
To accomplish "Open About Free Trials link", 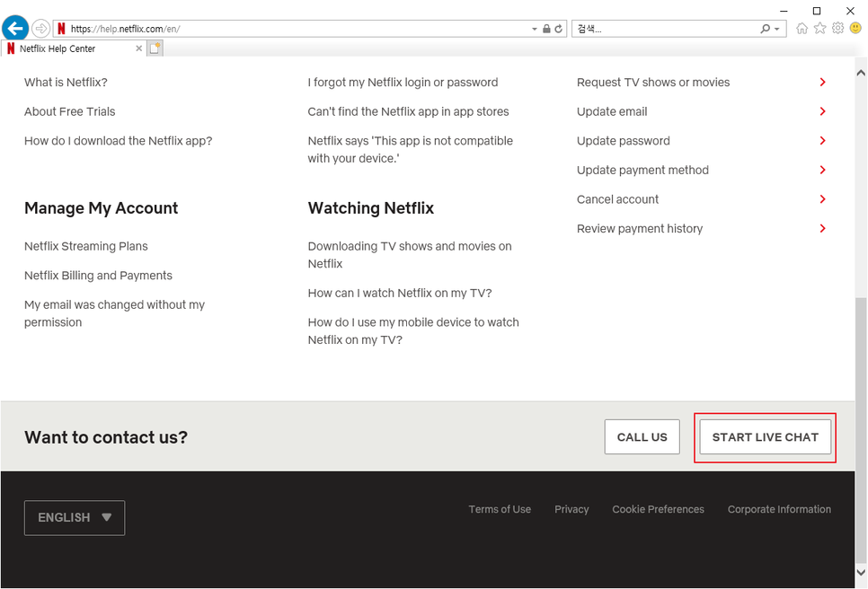I will click(x=70, y=111).
